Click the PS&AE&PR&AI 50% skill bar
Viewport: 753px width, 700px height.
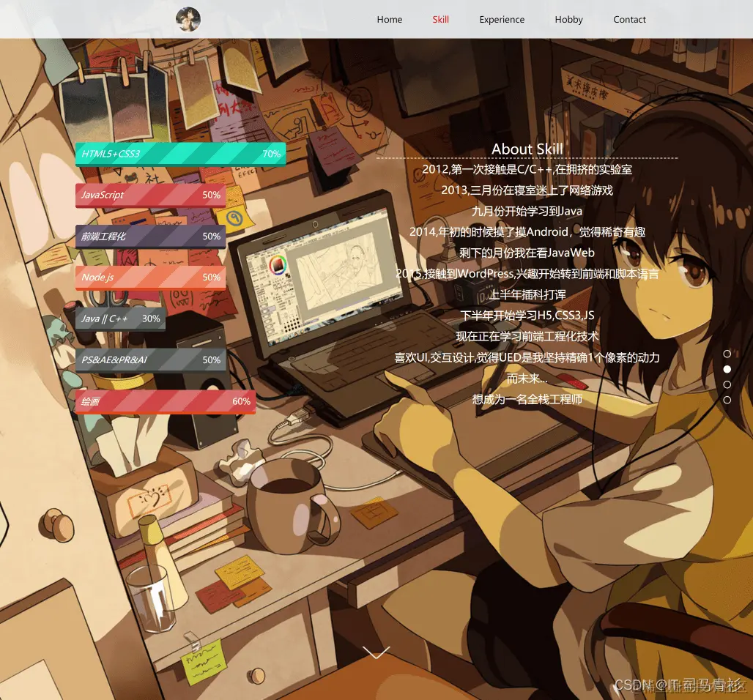[150, 360]
